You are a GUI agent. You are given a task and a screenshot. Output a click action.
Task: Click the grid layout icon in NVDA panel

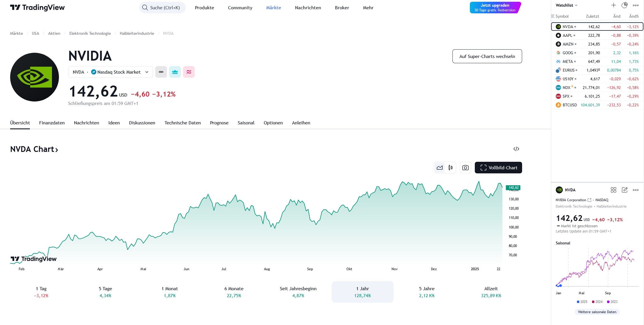click(614, 190)
